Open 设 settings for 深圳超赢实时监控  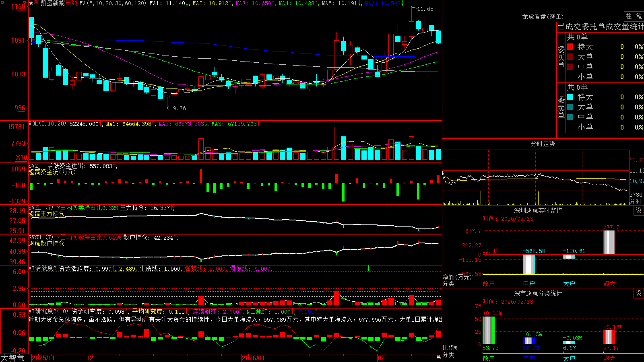(639, 211)
